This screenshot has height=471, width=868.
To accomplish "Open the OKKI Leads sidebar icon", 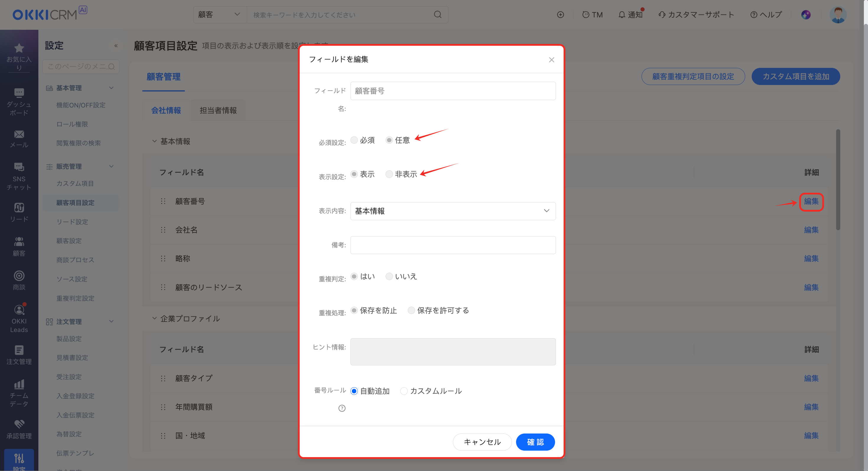I will tap(19, 309).
